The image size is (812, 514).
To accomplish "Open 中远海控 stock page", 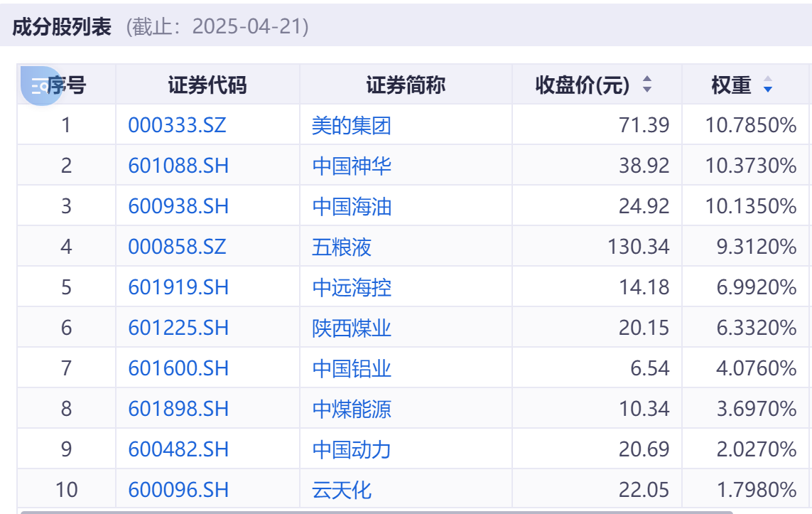I will 352,287.
